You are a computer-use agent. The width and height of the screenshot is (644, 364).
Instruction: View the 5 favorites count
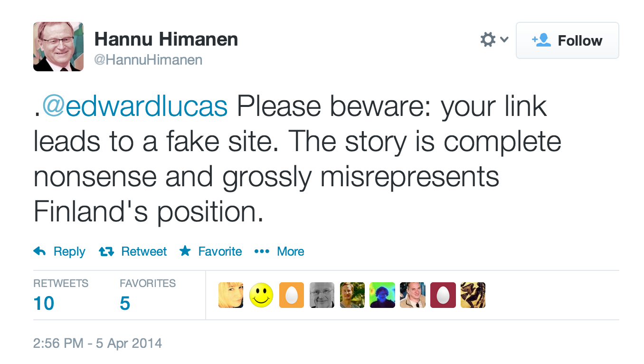[125, 303]
